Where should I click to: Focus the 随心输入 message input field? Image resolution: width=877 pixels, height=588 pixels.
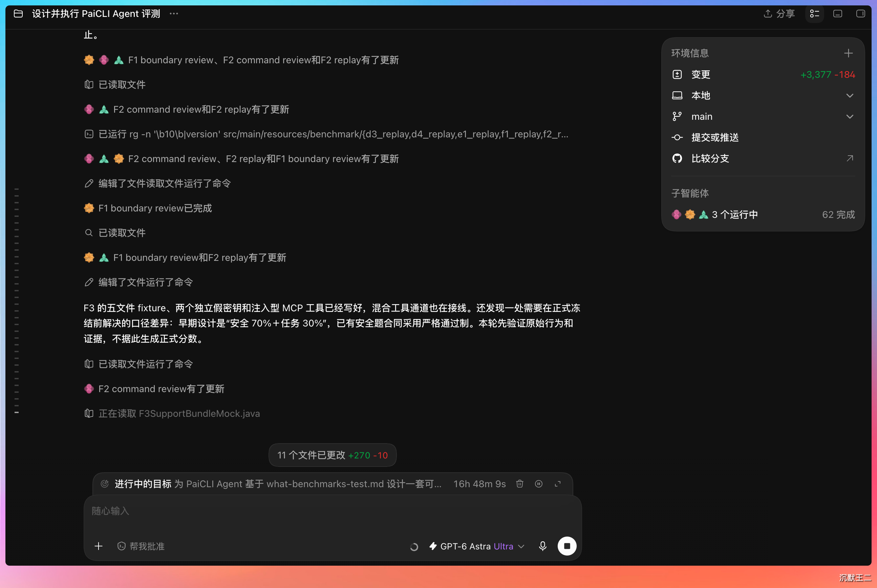coord(333,512)
